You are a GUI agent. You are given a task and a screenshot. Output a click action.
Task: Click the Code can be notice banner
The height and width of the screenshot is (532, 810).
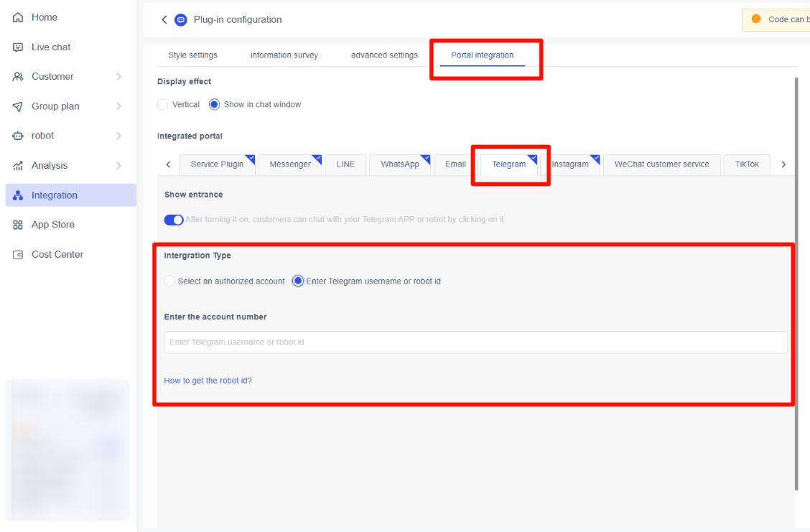click(776, 19)
